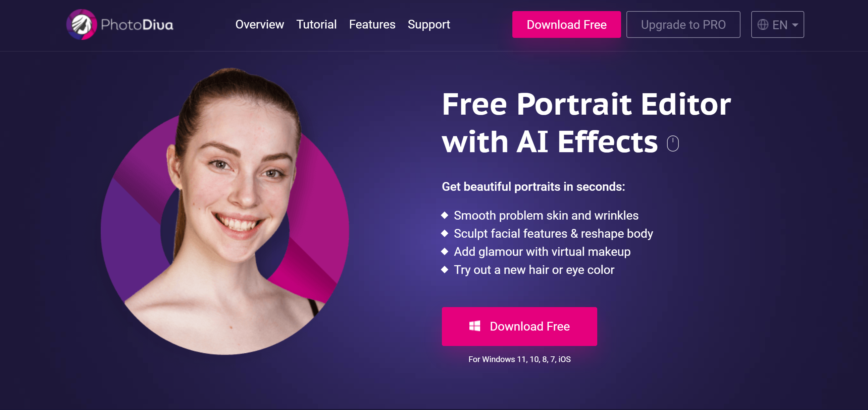The height and width of the screenshot is (410, 868).
Task: Click diamond bullet beside Try out new hair
Action: coord(445,269)
